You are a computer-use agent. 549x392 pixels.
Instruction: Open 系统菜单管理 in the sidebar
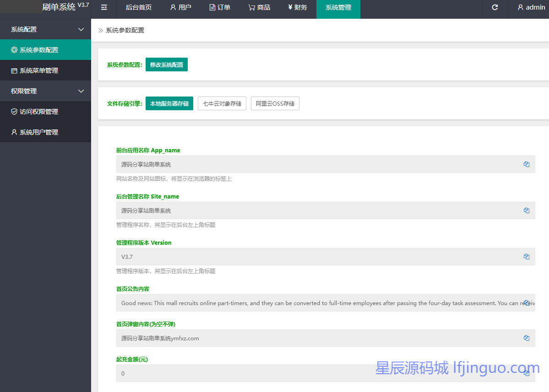coord(39,70)
